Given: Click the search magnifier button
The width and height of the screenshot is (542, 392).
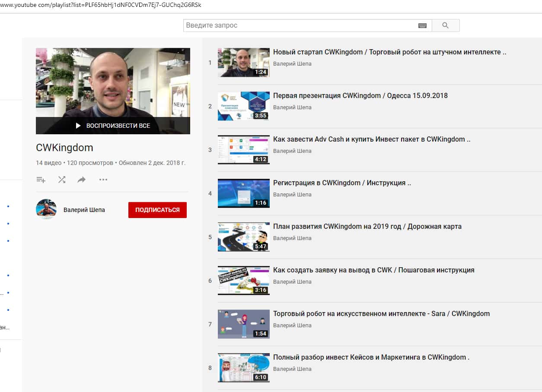Looking at the screenshot, I should click(x=446, y=25).
